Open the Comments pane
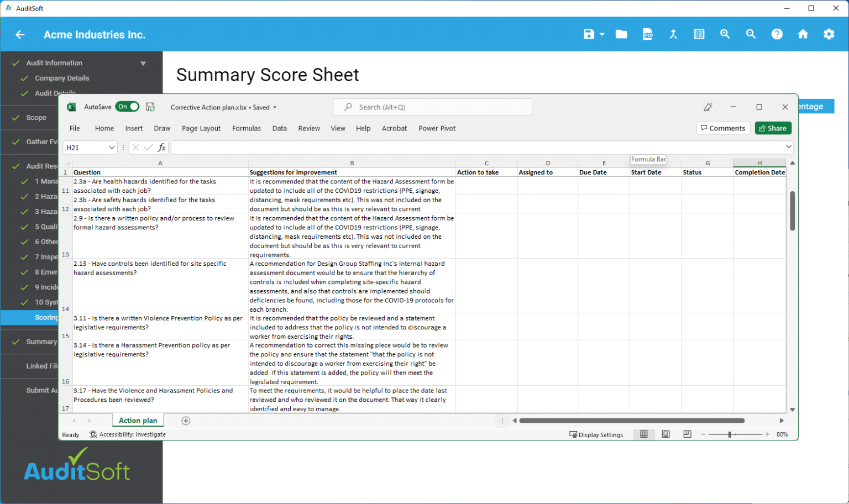The width and height of the screenshot is (849, 504). pos(723,128)
